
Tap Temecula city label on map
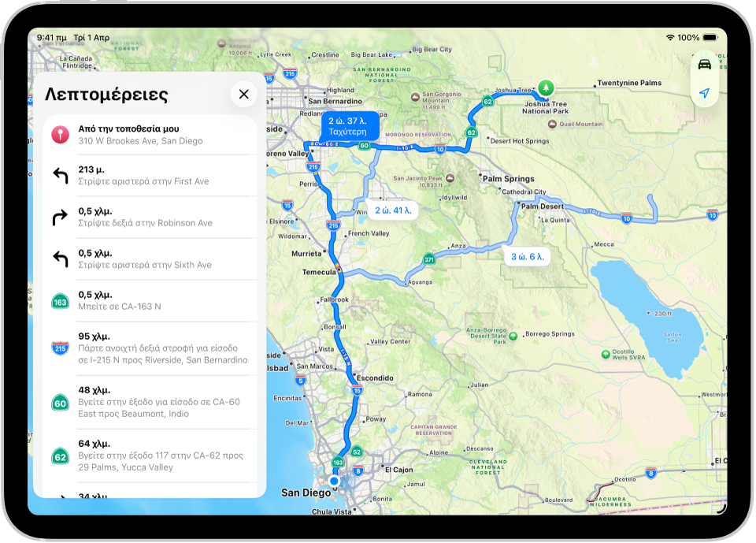[x=319, y=272]
